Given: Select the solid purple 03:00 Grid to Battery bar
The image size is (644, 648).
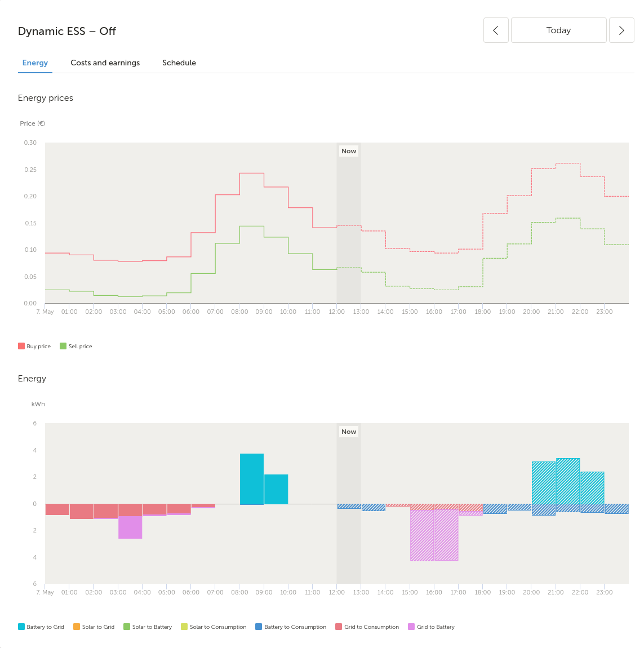Looking at the screenshot, I should (x=130, y=527).
